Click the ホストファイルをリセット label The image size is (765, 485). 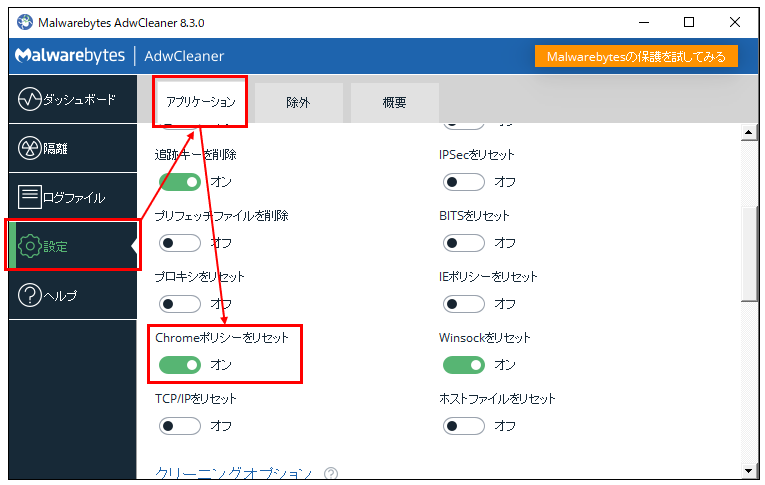click(x=497, y=399)
